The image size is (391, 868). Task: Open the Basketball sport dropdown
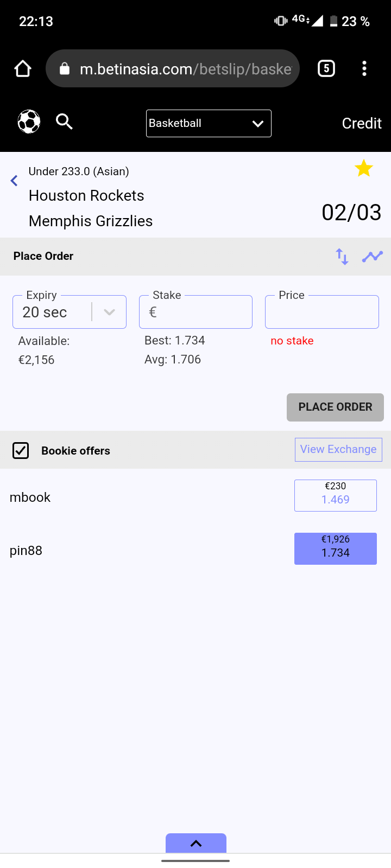point(209,124)
